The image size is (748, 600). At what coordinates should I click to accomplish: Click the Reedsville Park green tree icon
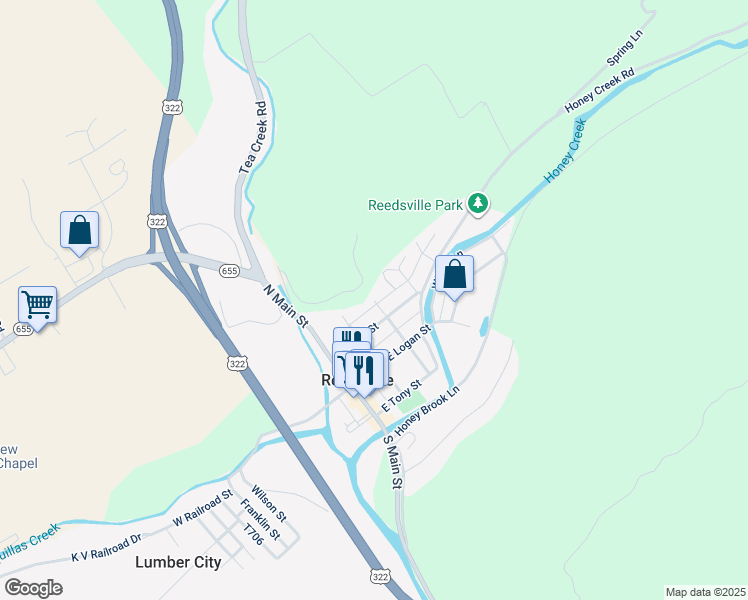click(478, 204)
